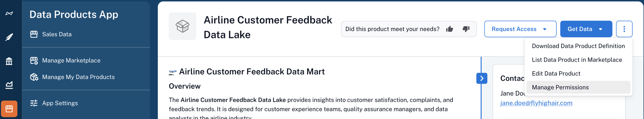Screen dimensions: 644x119
Task: Click the data product box thumbnail icon
Action: click(182, 26)
